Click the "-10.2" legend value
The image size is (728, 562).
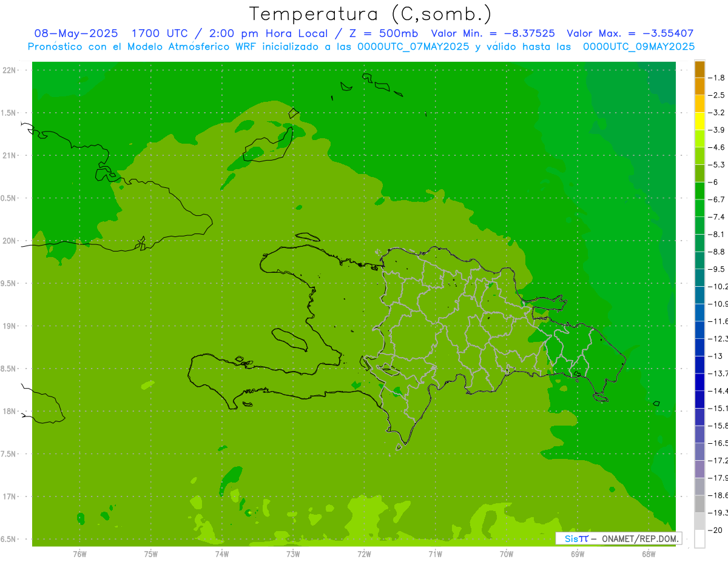click(719, 286)
